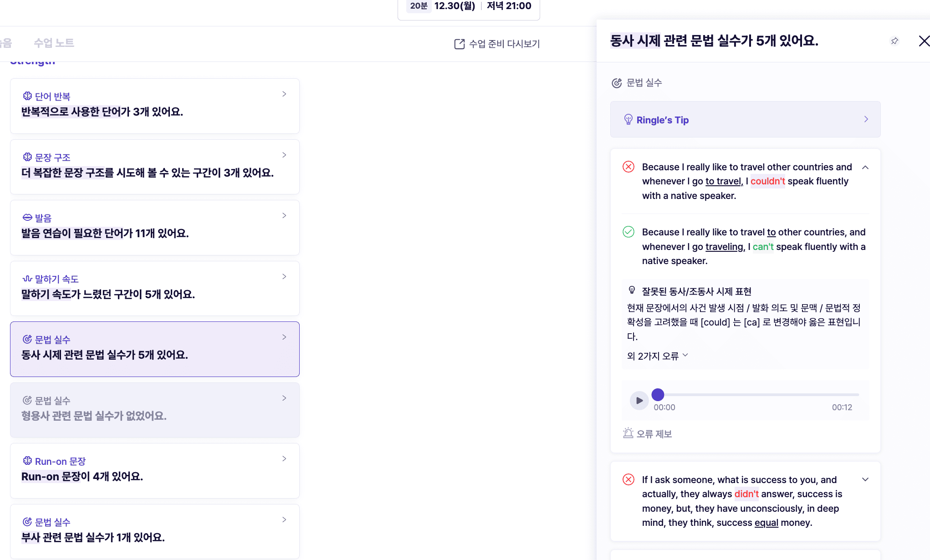Click the pin icon in the panel header
Viewport: 930px width, 560px height.
(894, 41)
